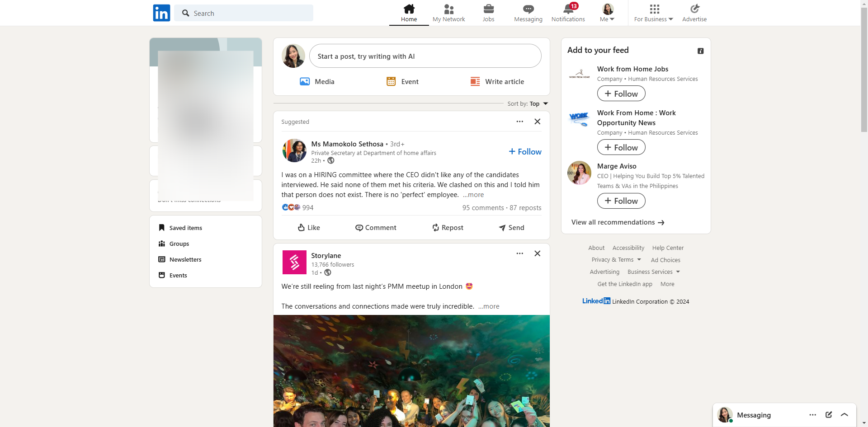Follow Work From Home Opportunity News
This screenshot has width=868, height=427.
tap(621, 147)
